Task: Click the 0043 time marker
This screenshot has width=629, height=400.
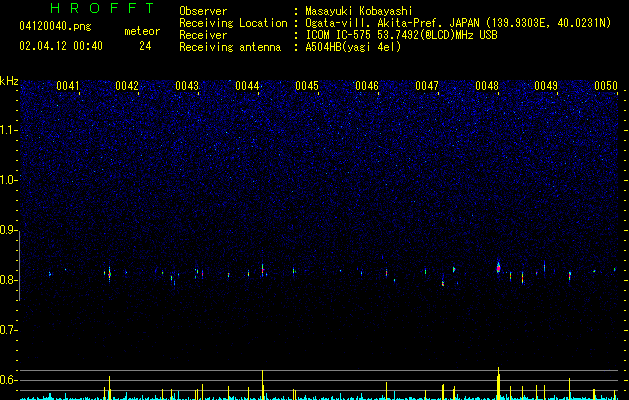Action: 187,86
